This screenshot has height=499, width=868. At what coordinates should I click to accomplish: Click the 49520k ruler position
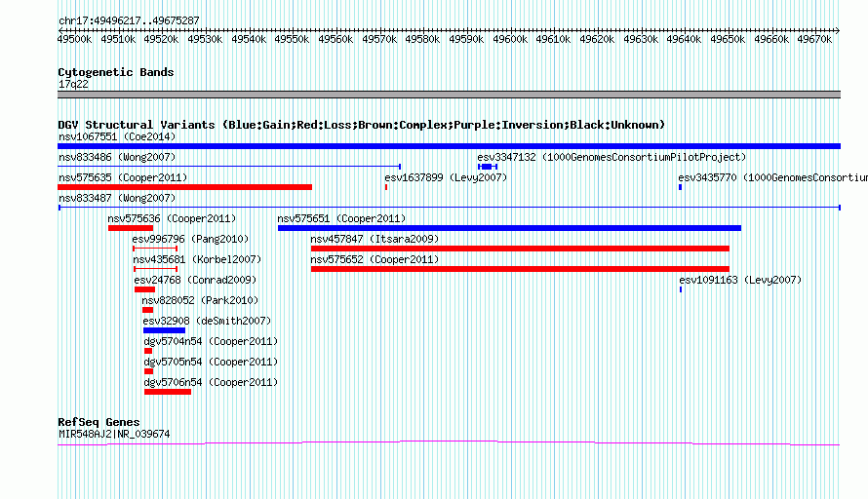click(x=161, y=39)
